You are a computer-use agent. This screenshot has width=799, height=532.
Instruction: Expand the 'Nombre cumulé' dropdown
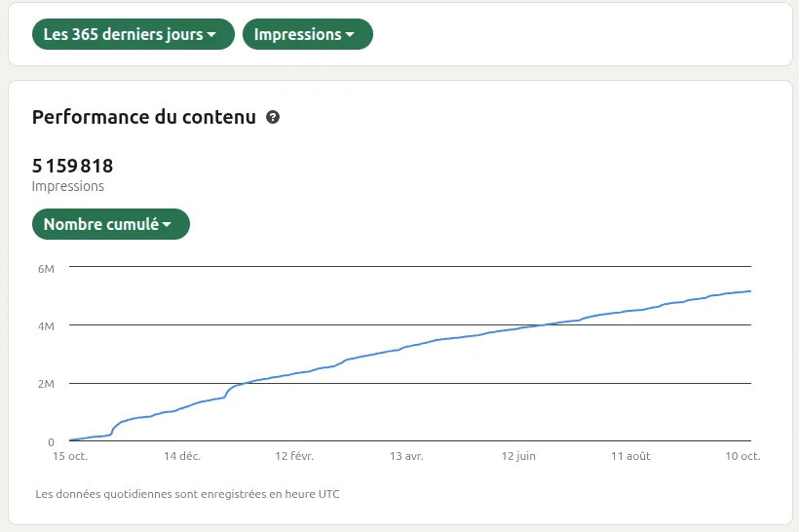[110, 224]
